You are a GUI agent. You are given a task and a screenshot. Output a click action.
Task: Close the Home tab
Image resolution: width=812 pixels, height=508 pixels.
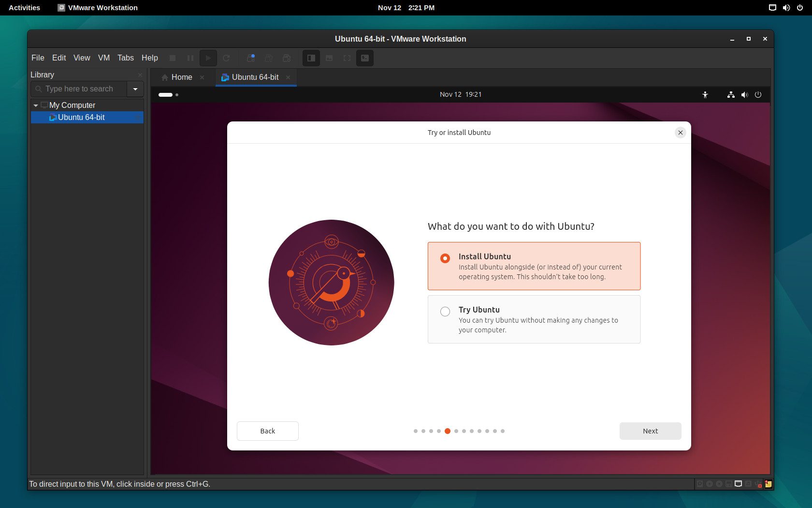202,77
